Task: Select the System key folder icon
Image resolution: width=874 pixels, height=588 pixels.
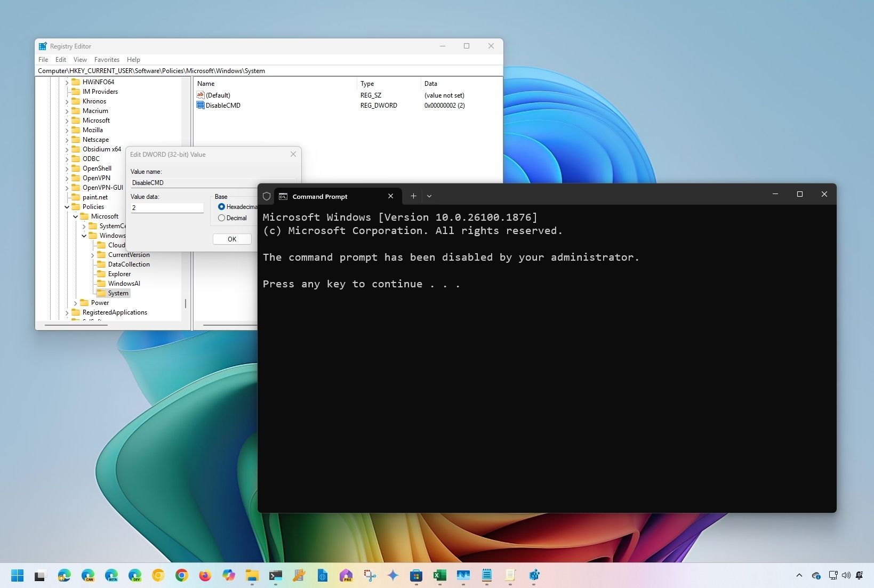Action: [x=102, y=293]
